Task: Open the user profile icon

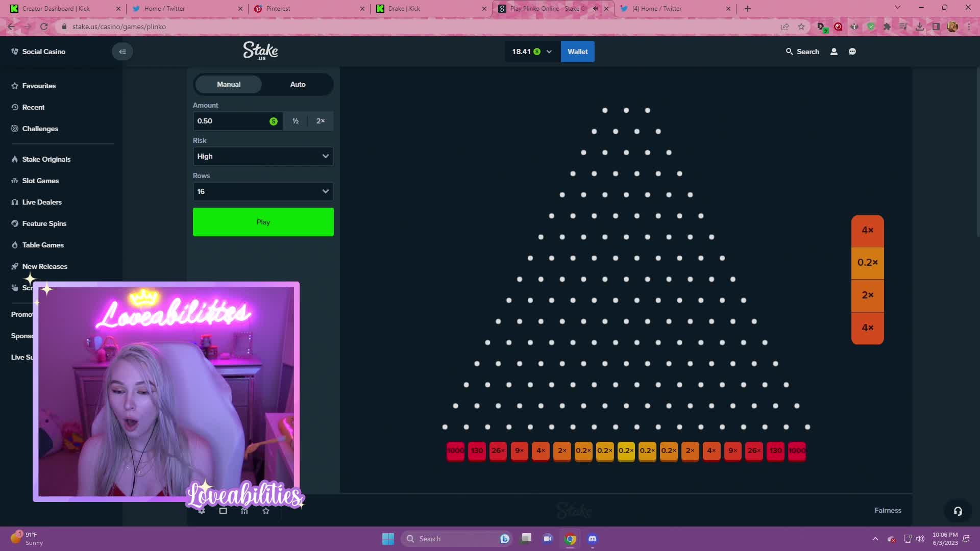Action: click(834, 52)
